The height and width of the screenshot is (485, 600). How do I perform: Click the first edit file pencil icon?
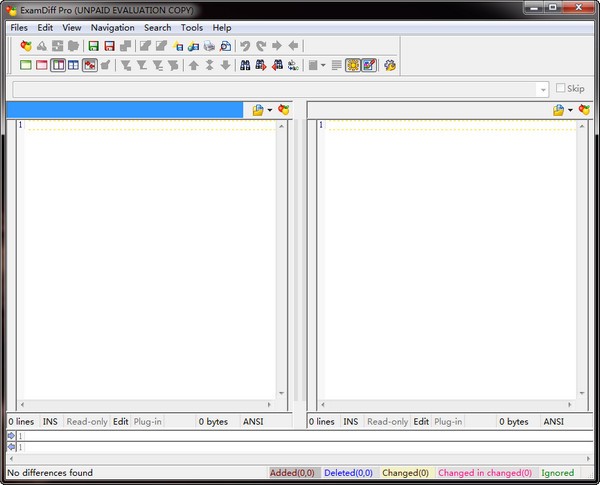145,46
